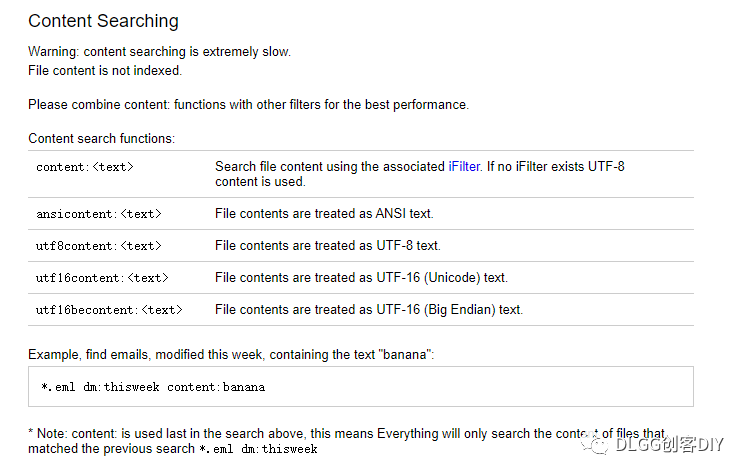Select the utf16content:<text> function cell
747x476 pixels.
tap(102, 278)
